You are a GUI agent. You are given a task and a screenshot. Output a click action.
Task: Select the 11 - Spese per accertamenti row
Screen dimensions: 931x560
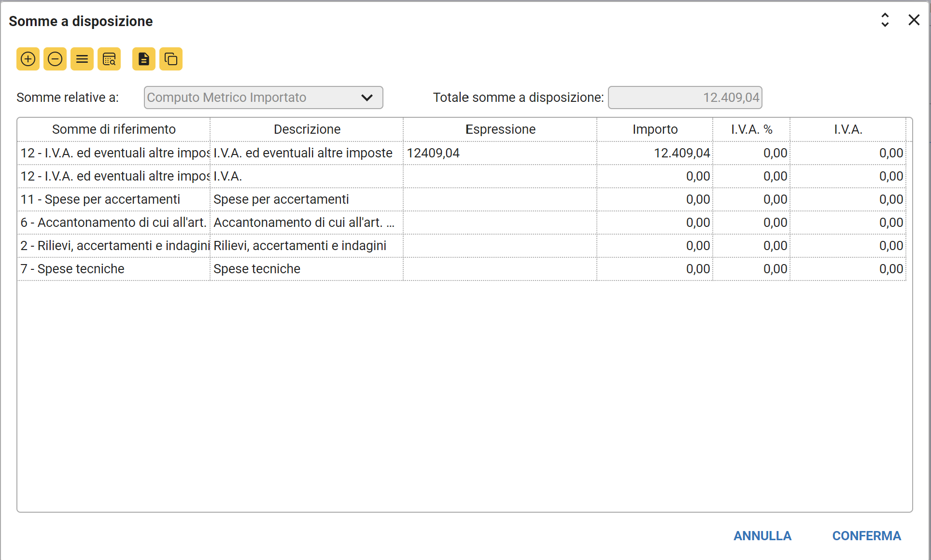(x=114, y=199)
